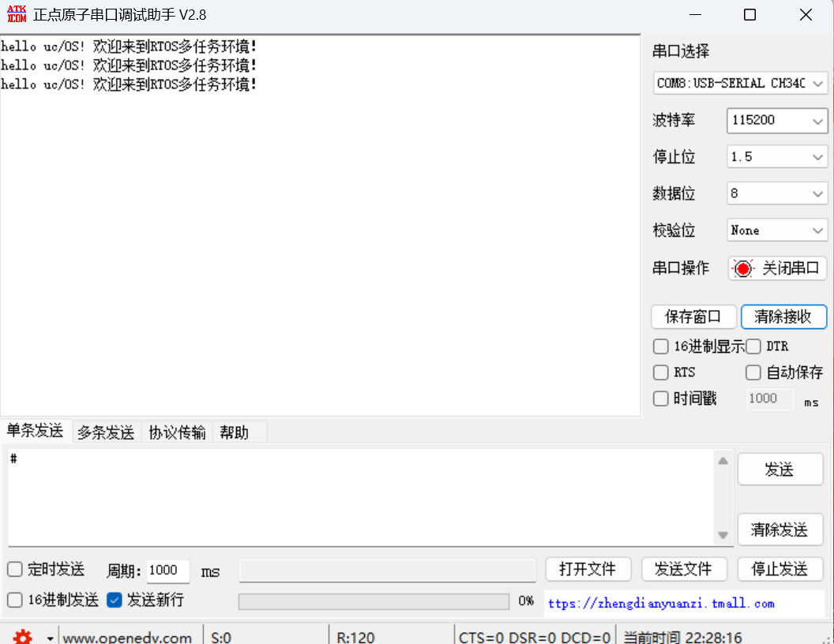This screenshot has height=644, width=834.
Task: Enable the 16进制发送 hex send checkbox
Action: pos(15,601)
